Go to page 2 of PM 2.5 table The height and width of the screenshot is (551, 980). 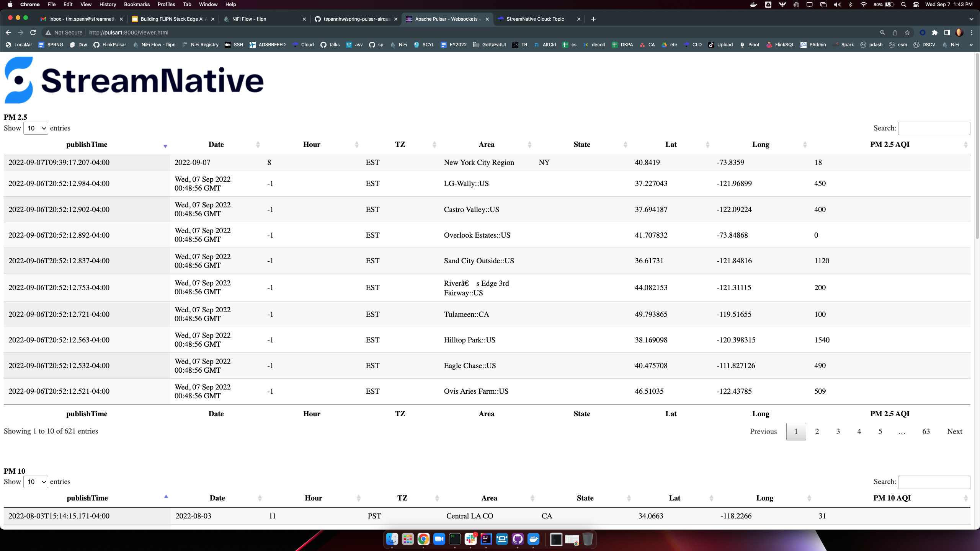(817, 432)
